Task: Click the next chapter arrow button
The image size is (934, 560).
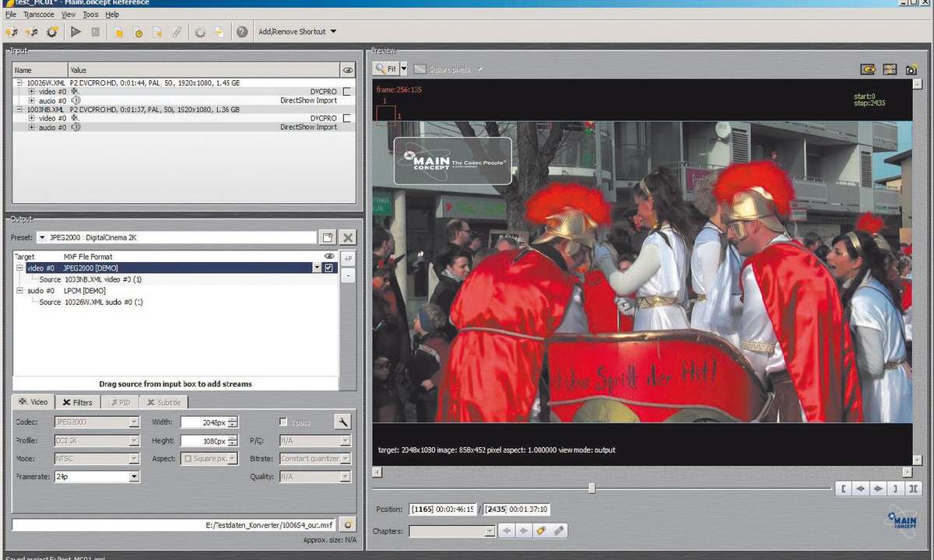Action: pos(525,531)
